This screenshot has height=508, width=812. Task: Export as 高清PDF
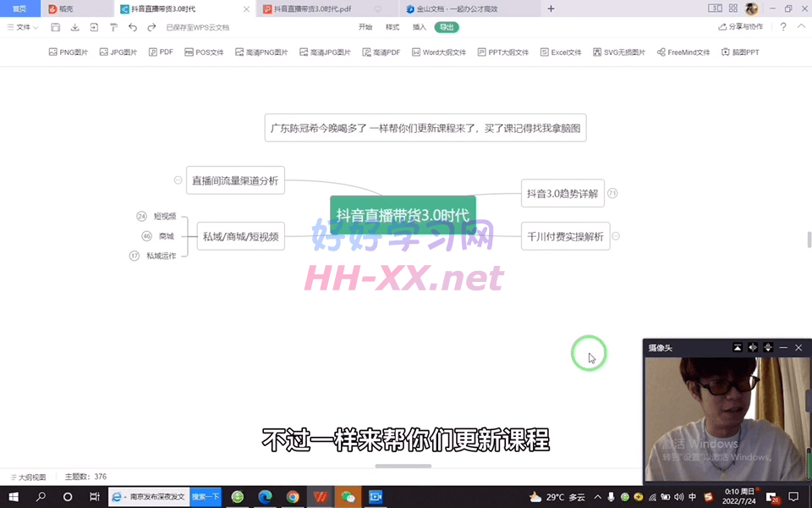pos(381,52)
